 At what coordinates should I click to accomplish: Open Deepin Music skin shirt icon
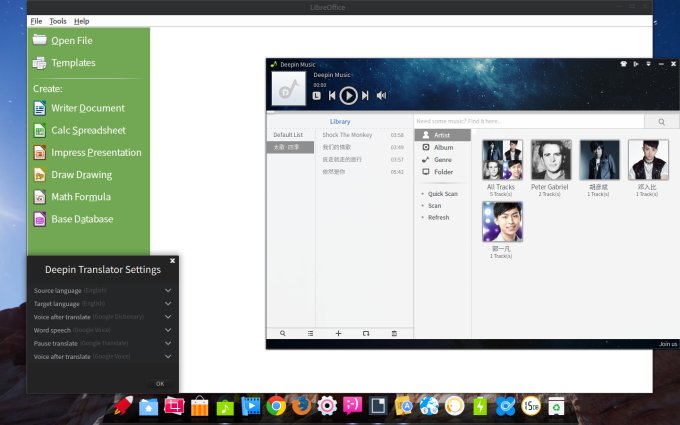tap(624, 64)
